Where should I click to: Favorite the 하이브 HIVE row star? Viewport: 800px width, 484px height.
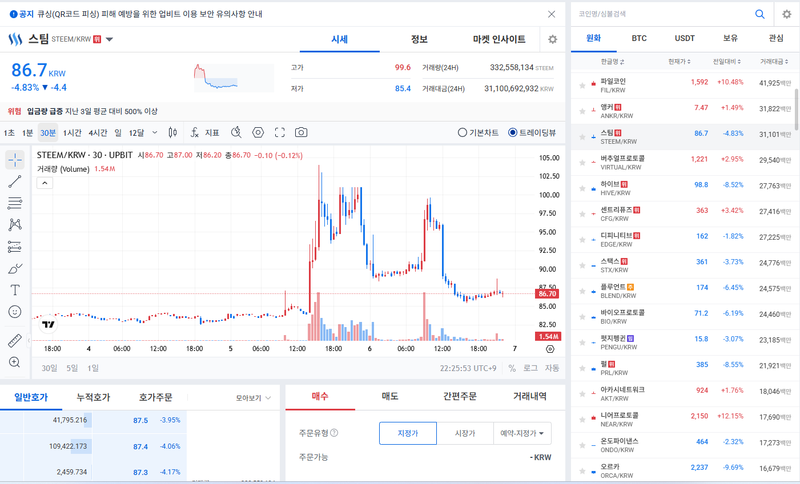[x=582, y=188]
